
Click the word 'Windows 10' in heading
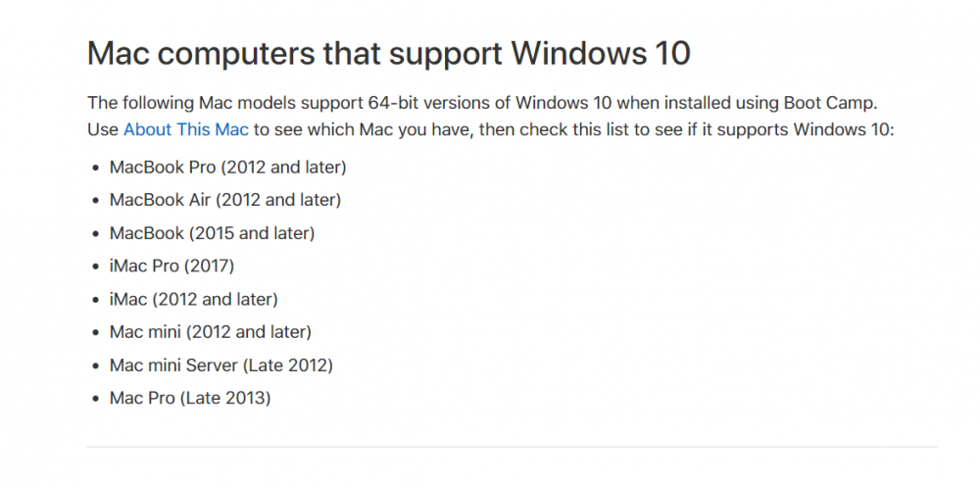[602, 54]
